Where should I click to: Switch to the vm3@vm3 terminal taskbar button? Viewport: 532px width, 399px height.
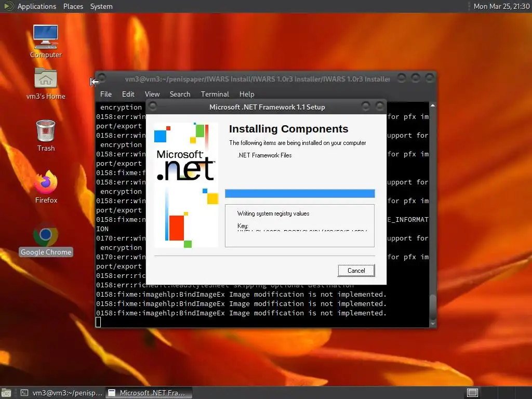point(61,393)
